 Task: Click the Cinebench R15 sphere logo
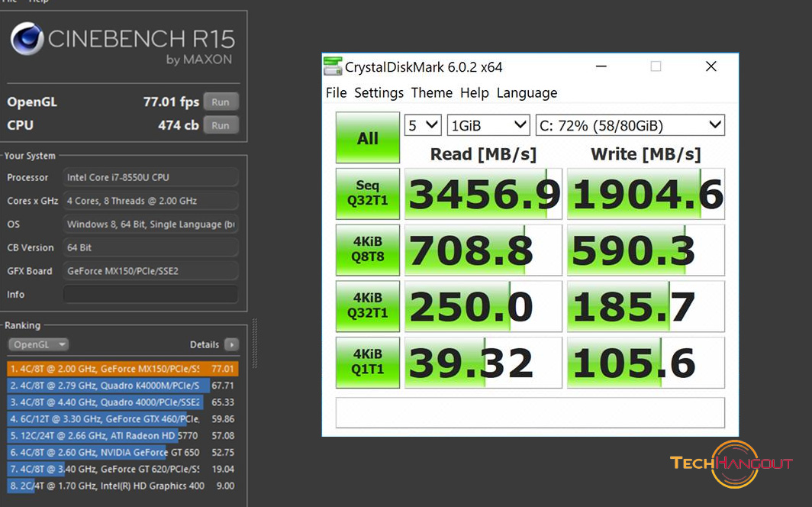pyautogui.click(x=27, y=38)
